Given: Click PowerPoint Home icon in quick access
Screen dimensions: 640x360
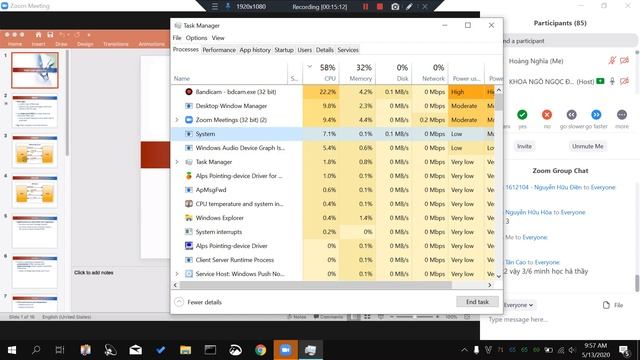Looking at the screenshot, I should tap(38, 35).
